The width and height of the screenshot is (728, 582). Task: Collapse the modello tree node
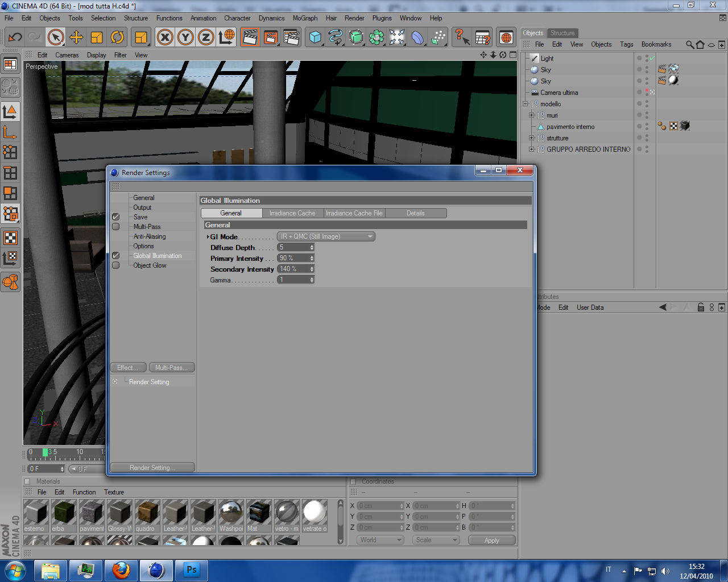pos(526,104)
